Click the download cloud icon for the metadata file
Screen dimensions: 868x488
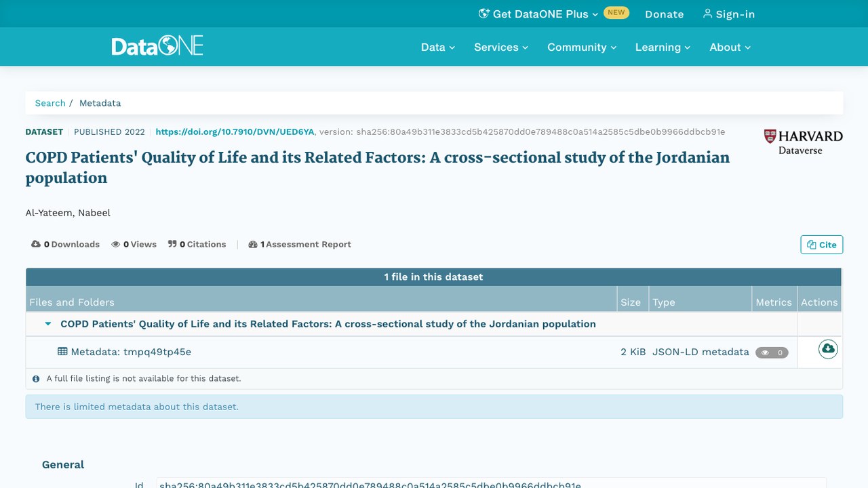[828, 349]
